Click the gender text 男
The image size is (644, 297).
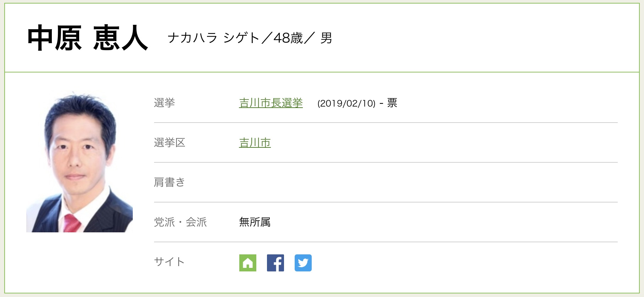[326, 38]
